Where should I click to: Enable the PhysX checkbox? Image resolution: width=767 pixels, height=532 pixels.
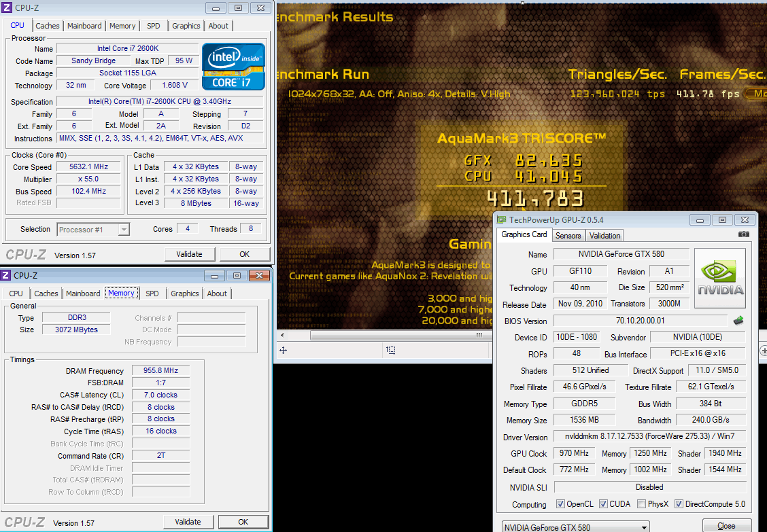click(642, 504)
